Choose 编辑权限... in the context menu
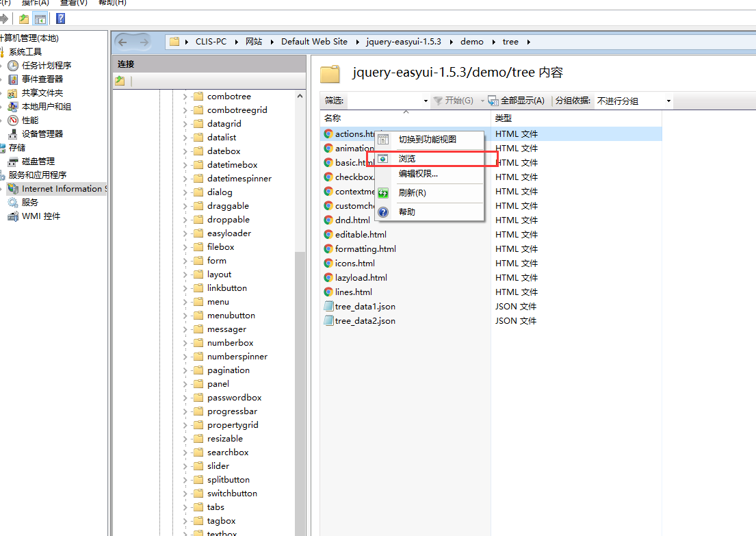Viewport: 756px width, 536px height. pos(430,174)
